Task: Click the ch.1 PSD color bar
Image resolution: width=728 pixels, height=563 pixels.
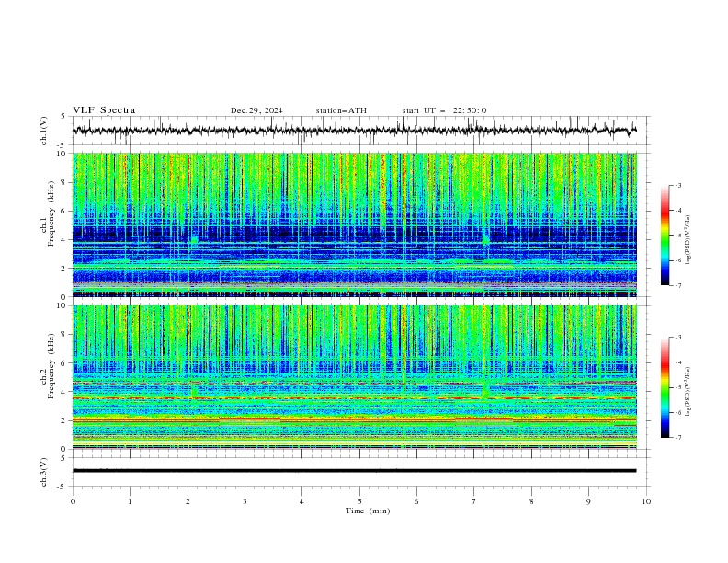Action: (665, 236)
